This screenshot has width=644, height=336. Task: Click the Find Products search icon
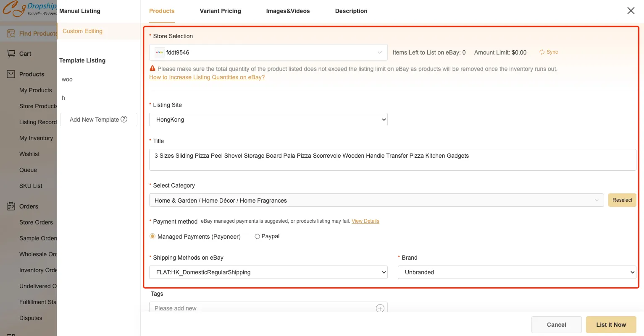11,34
